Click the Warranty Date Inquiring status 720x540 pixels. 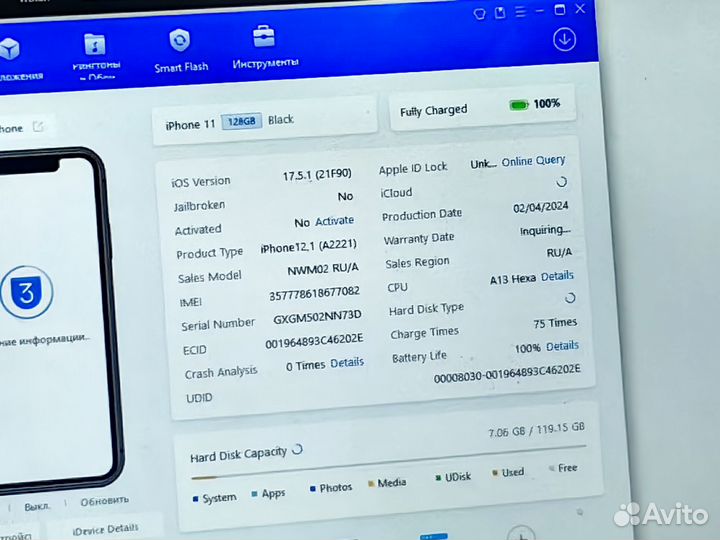point(545,230)
